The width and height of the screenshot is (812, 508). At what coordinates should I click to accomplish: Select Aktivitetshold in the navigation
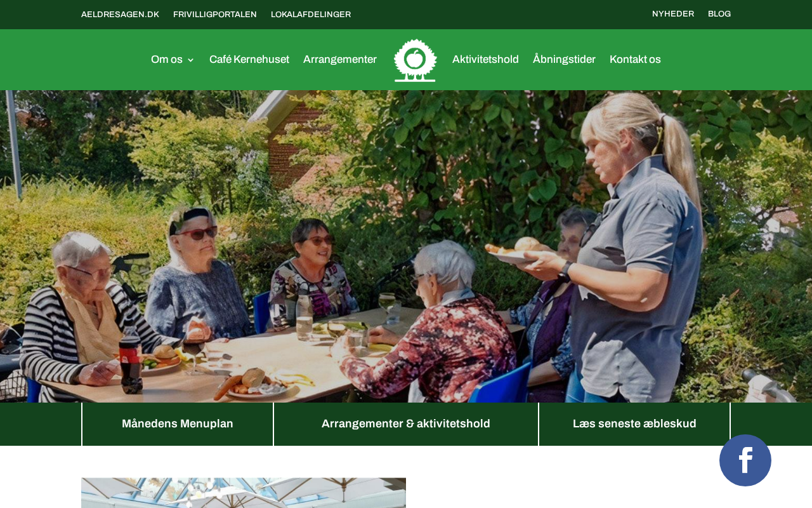coord(485,60)
